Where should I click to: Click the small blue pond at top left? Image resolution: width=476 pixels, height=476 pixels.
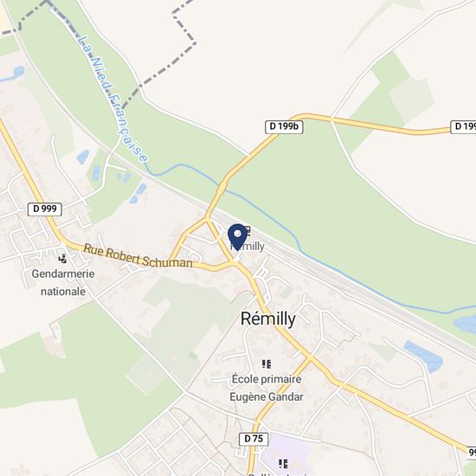tap(18, 72)
